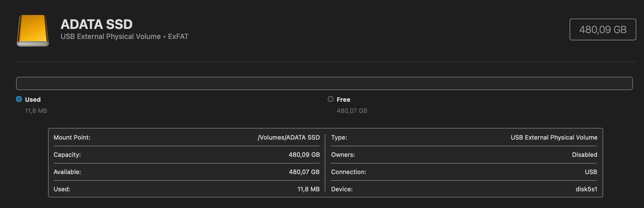Click the 'Type:' label in the table
This screenshot has width=644, height=208.
tap(339, 137)
